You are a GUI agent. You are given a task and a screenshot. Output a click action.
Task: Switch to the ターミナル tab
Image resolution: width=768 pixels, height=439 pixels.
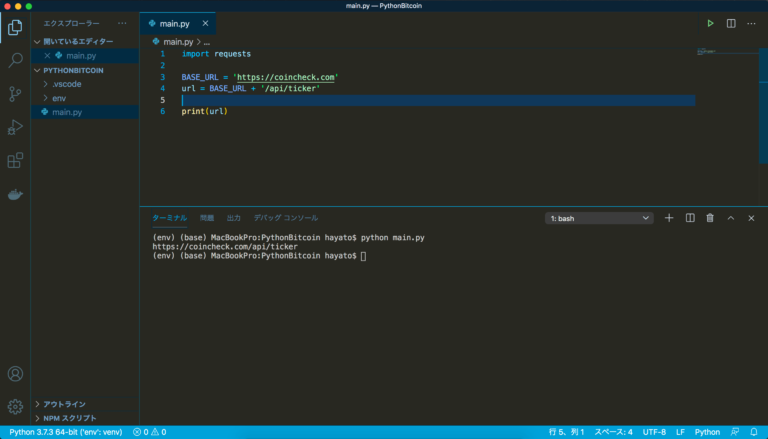[169, 218]
